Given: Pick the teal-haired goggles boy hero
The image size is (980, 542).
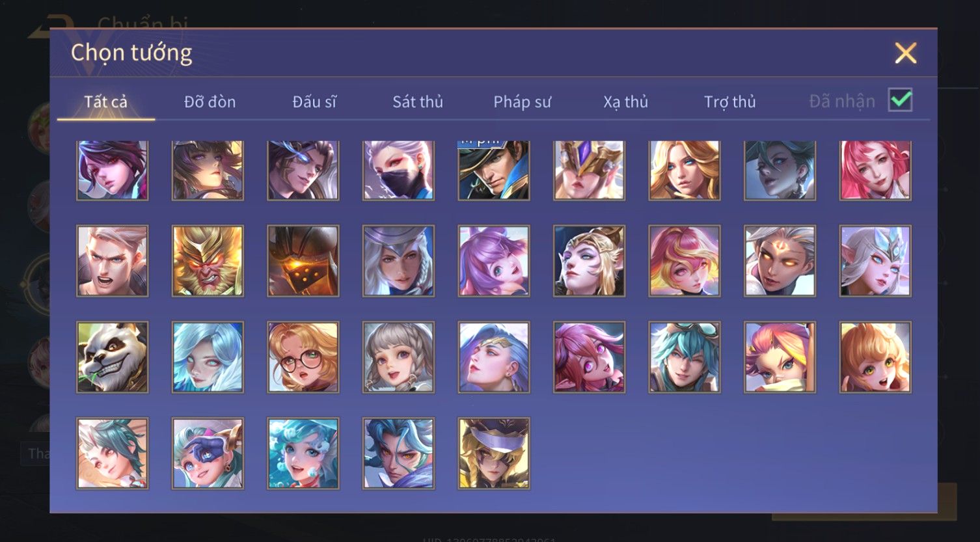Looking at the screenshot, I should click(685, 357).
